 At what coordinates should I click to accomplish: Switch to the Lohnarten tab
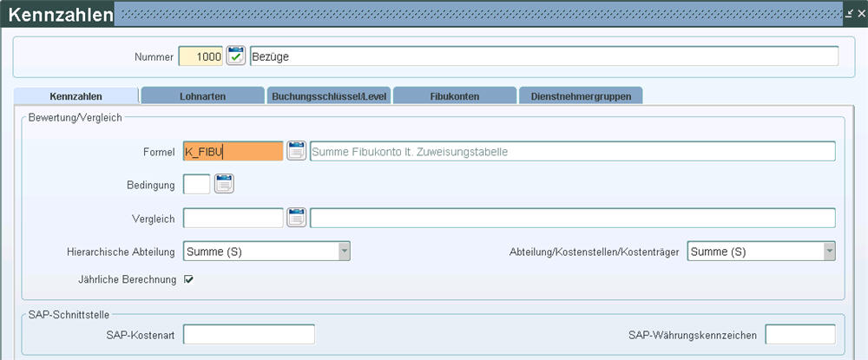(202, 95)
